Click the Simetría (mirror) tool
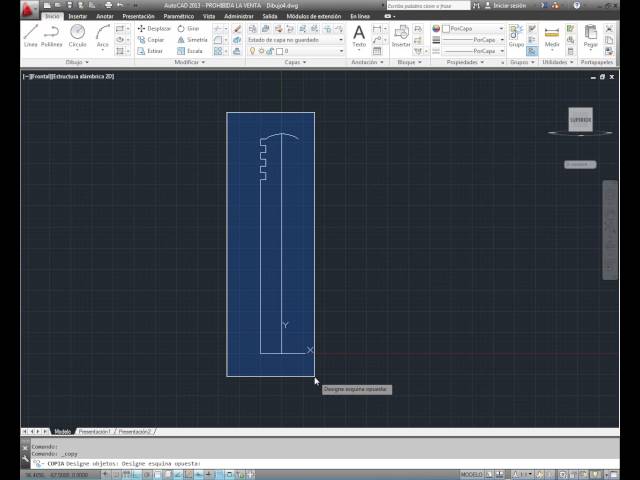The height and width of the screenshot is (480, 640). coord(192,40)
